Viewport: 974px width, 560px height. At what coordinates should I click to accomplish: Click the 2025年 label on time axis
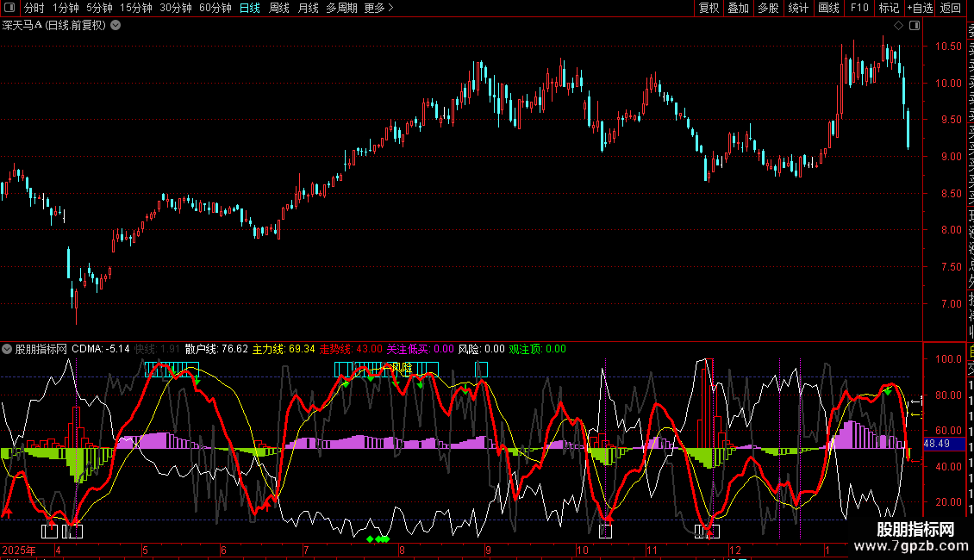click(x=19, y=550)
